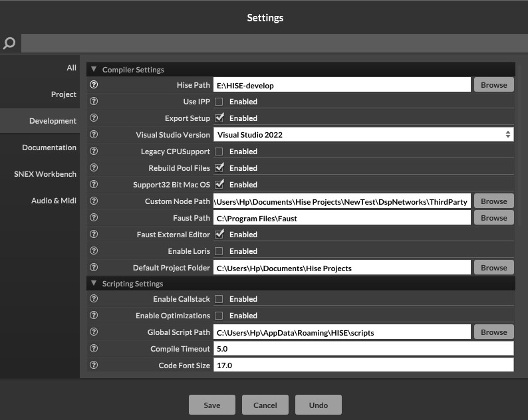Enable the Use IPP checkbox
The width and height of the screenshot is (528, 420).
coord(219,102)
